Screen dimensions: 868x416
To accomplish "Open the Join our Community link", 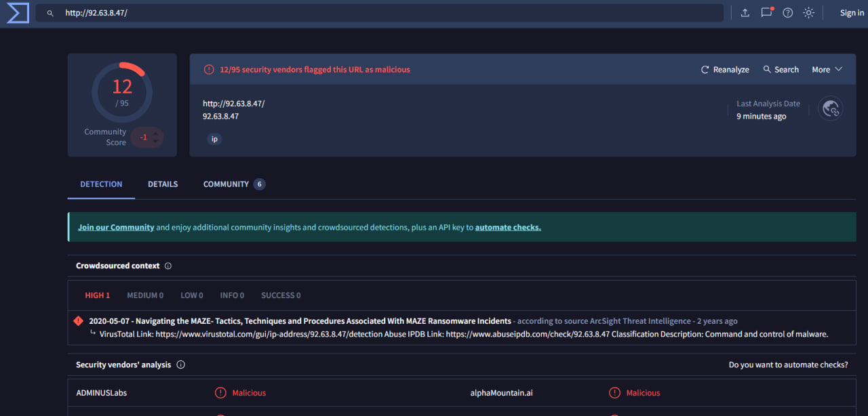I will click(116, 228).
